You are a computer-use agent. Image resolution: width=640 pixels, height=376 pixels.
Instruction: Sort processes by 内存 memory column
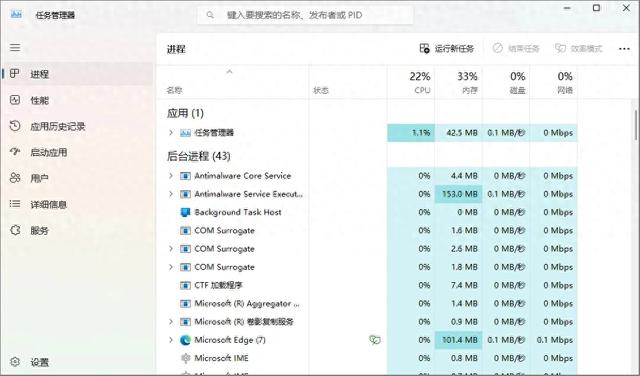pyautogui.click(x=458, y=82)
